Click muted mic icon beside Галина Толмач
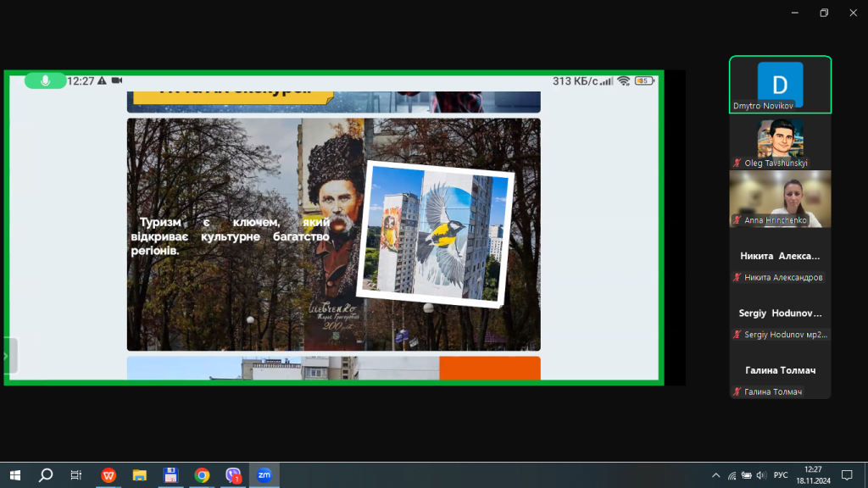 click(x=737, y=391)
